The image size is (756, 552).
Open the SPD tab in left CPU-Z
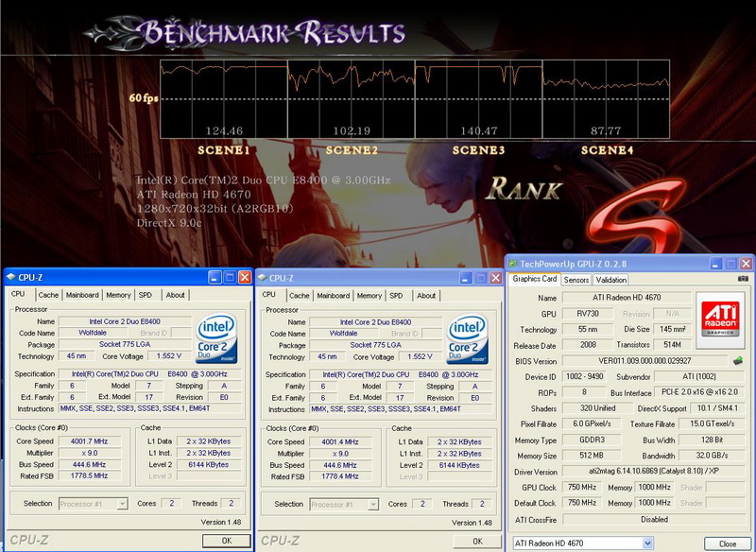click(x=146, y=295)
